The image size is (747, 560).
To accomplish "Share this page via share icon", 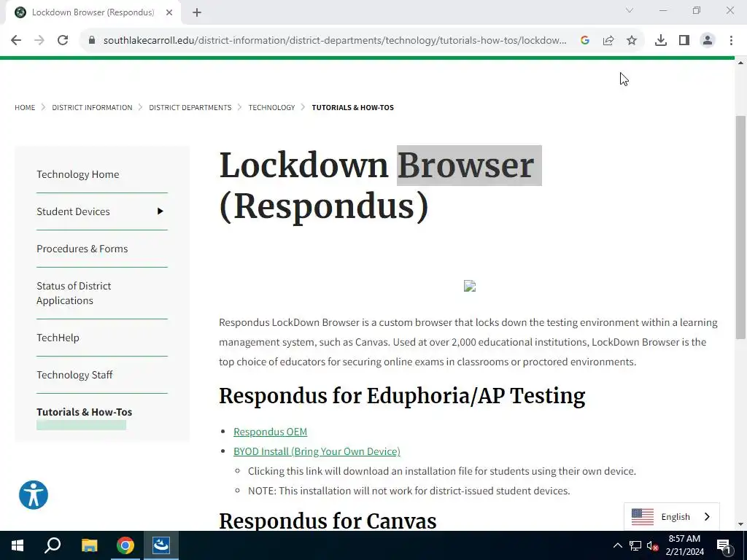I will click(x=608, y=40).
